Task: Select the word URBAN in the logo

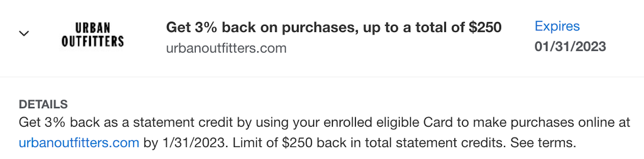Action: (x=93, y=28)
